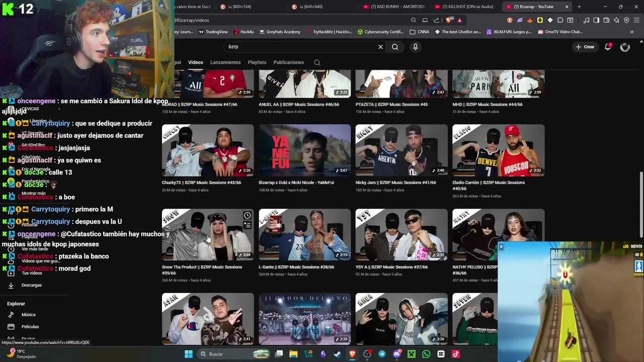644x362 pixels.
Task: Share this page from address bar
Action: [436, 20]
